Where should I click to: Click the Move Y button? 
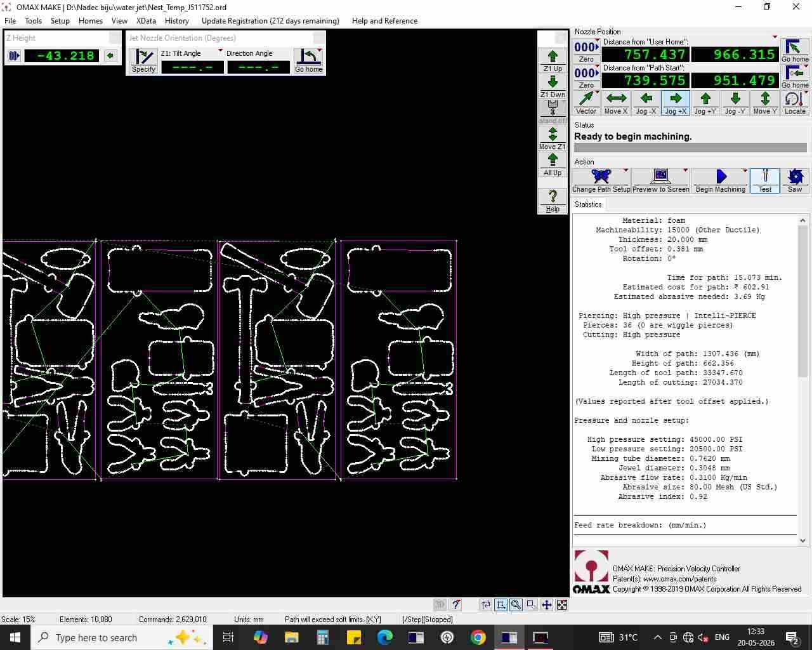(x=765, y=103)
